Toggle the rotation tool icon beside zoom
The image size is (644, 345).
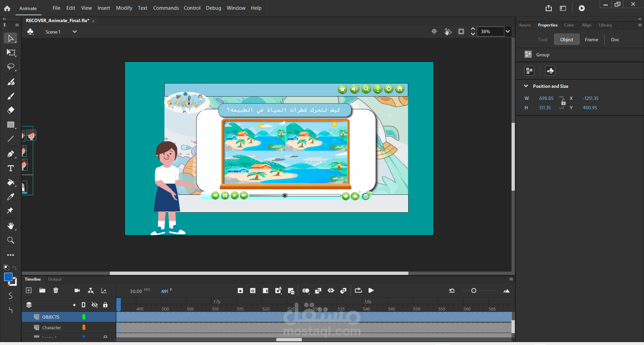(x=448, y=32)
